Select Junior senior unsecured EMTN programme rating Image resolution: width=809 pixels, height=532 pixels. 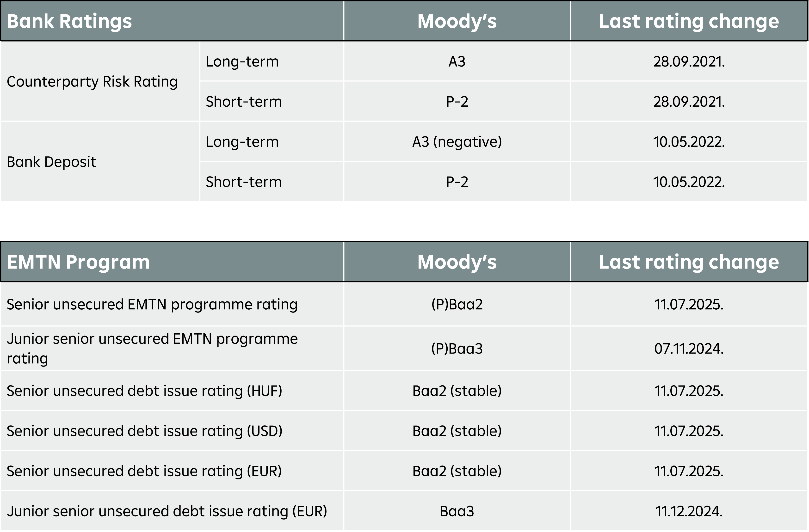click(x=152, y=349)
